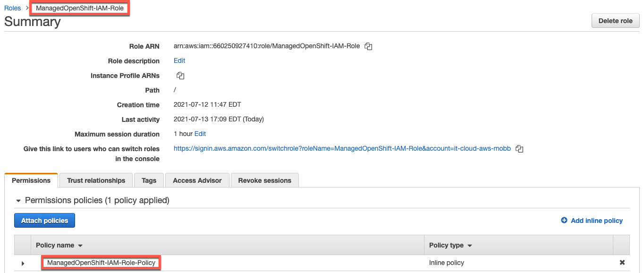Go back to Roles breadcrumb
This screenshot has width=644, height=273.
point(13,8)
